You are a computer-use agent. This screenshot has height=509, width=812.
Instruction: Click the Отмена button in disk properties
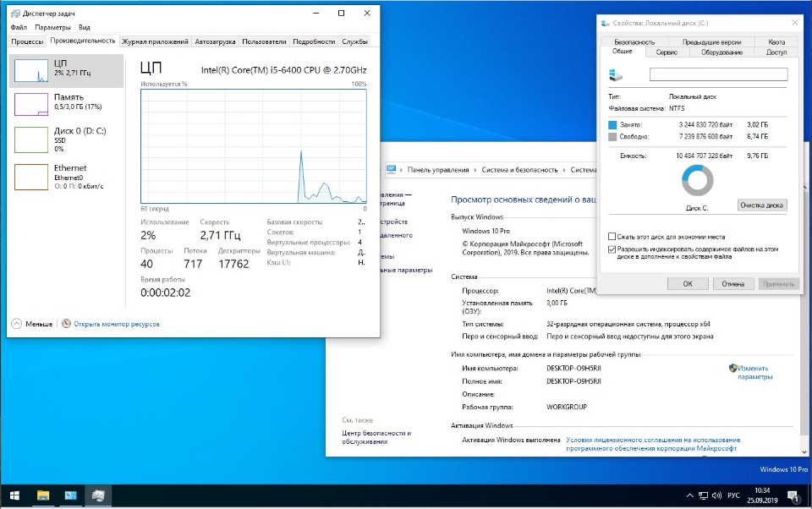pos(732,284)
